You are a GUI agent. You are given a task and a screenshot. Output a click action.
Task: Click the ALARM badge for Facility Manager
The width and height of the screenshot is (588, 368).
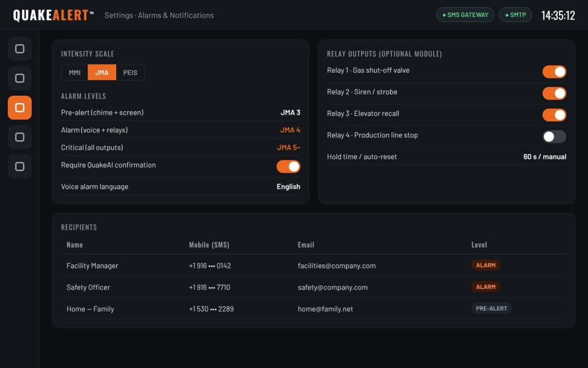(x=486, y=265)
